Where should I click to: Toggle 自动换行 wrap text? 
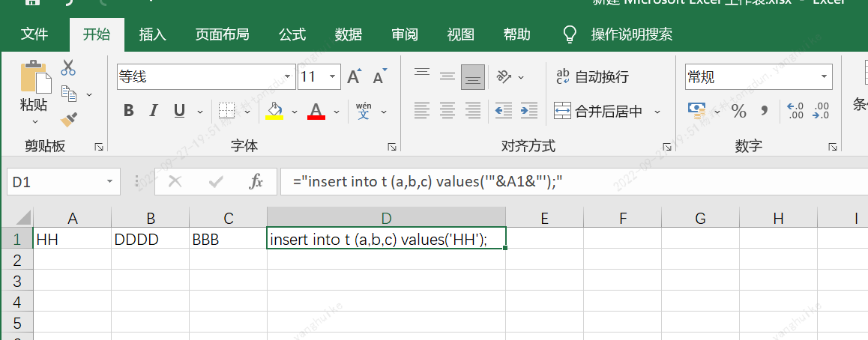(592, 77)
